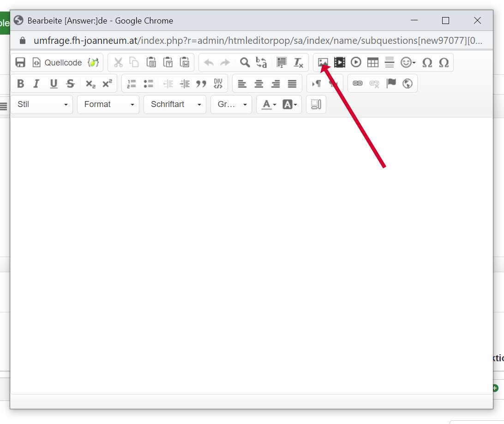
Task: Toggle bold formatting
Action: [x=20, y=84]
